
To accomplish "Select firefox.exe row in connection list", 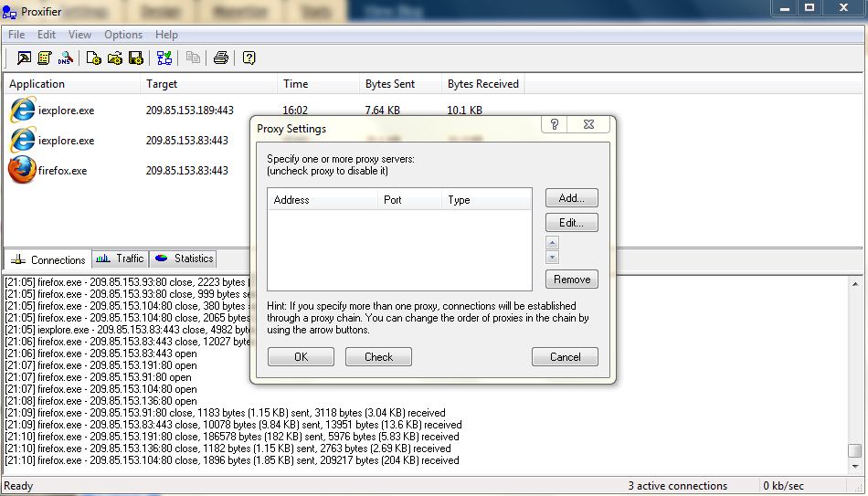I will 62,171.
